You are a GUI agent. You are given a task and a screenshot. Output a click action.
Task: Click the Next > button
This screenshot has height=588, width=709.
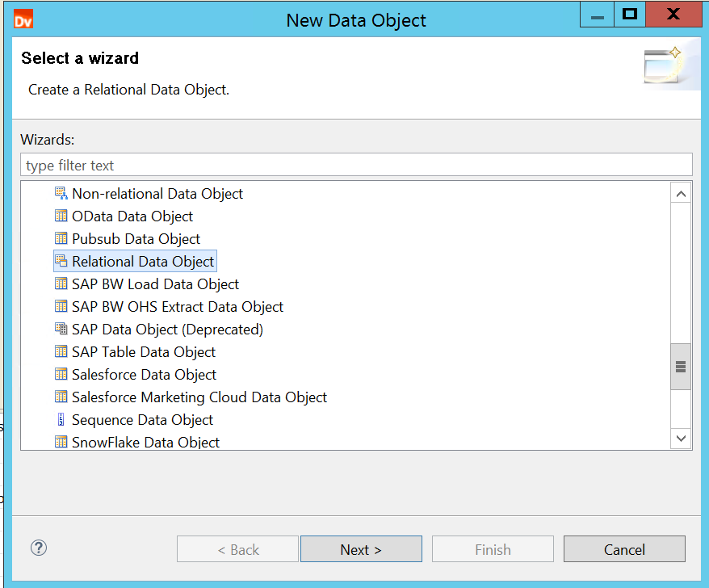coord(361,549)
